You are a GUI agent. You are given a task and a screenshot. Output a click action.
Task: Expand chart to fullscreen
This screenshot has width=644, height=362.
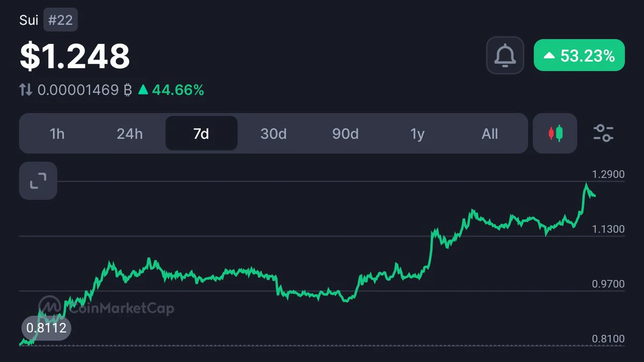pos(38,181)
